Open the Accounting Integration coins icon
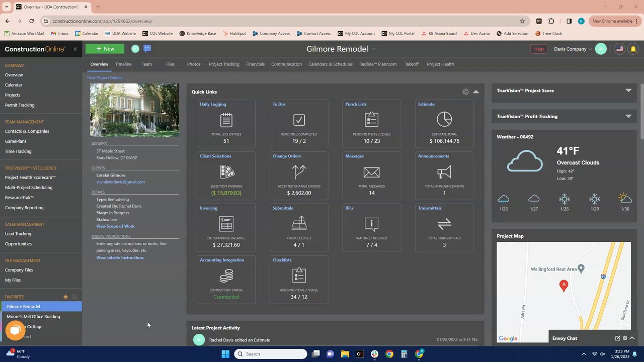The width and height of the screenshot is (644, 362). [226, 276]
